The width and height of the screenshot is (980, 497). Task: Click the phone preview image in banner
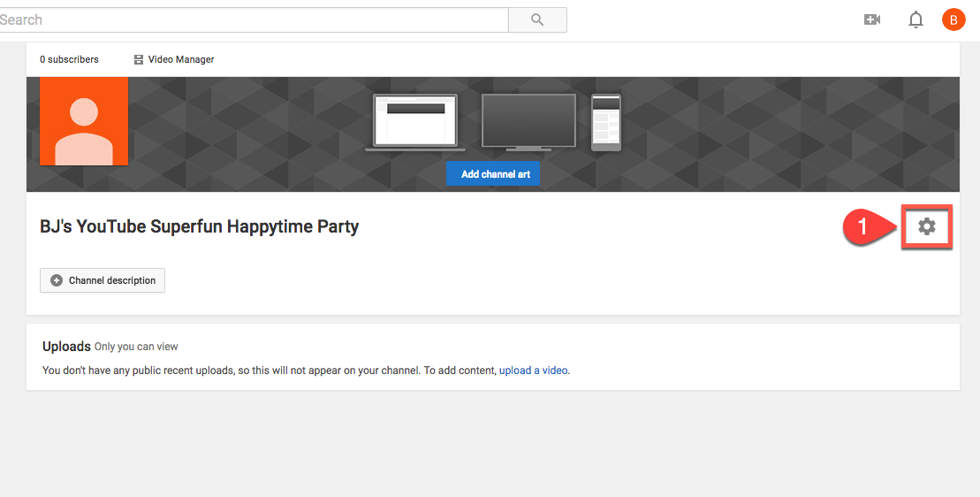606,123
